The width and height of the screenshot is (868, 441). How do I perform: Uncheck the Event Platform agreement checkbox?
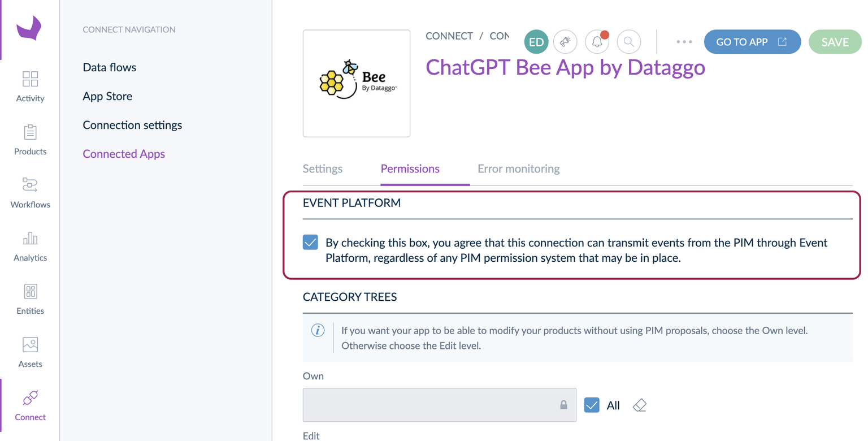(310, 243)
